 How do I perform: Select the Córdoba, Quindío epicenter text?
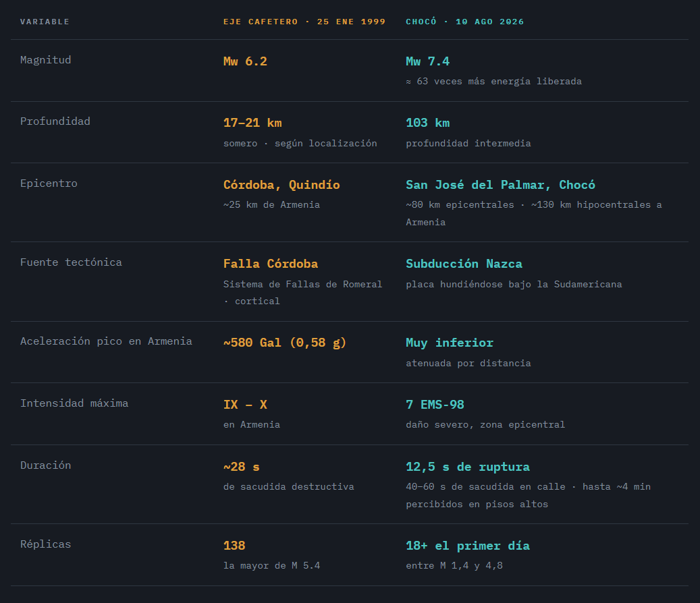[281, 185]
